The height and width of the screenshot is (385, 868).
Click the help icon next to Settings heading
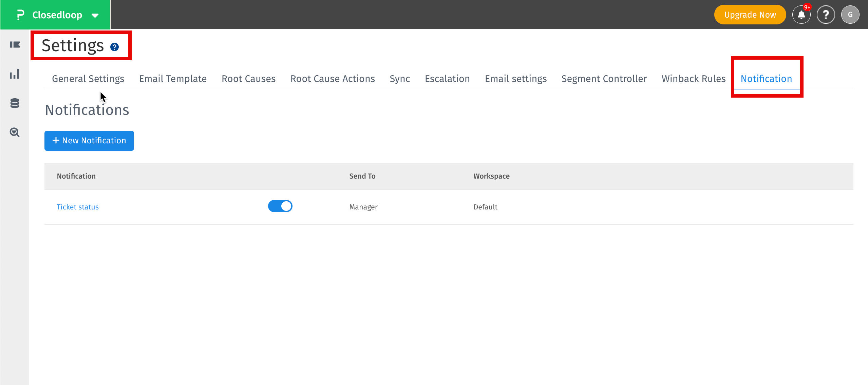point(114,47)
